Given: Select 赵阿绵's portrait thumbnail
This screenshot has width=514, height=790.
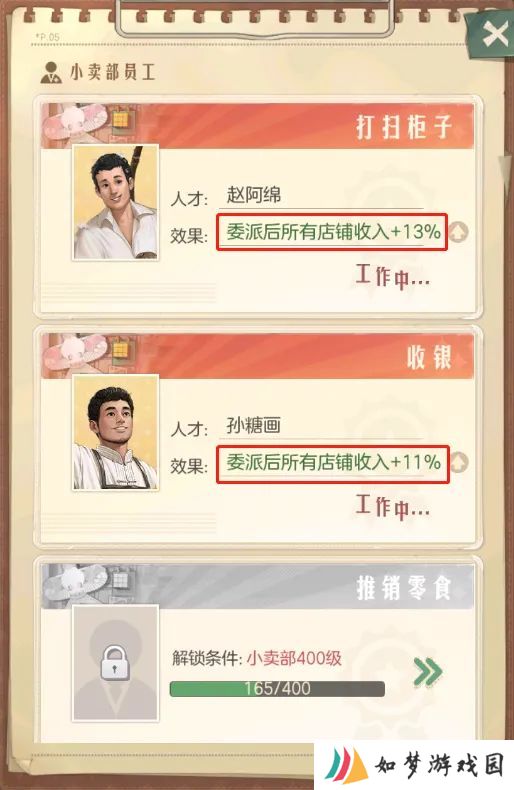Looking at the screenshot, I should tap(115, 202).
